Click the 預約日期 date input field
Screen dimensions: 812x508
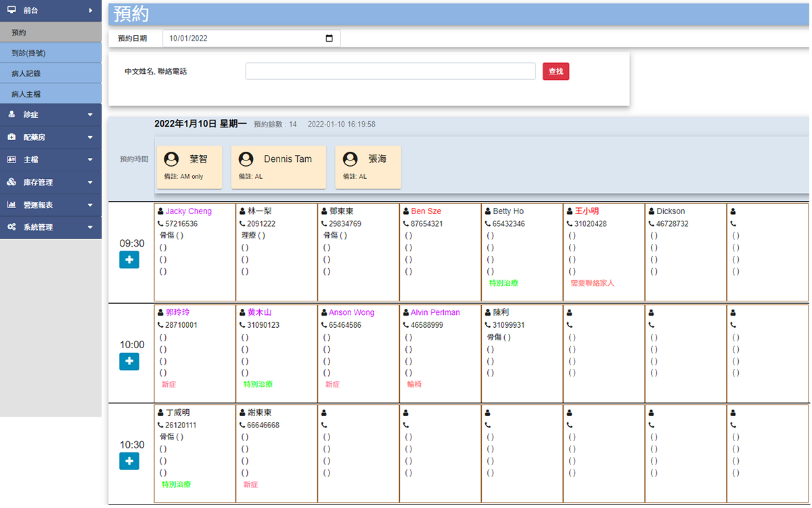pyautogui.click(x=252, y=39)
